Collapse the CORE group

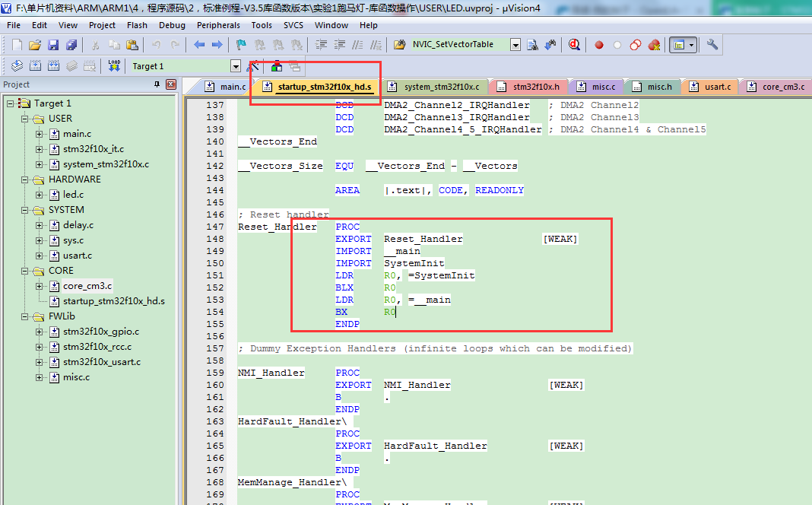click(x=24, y=271)
